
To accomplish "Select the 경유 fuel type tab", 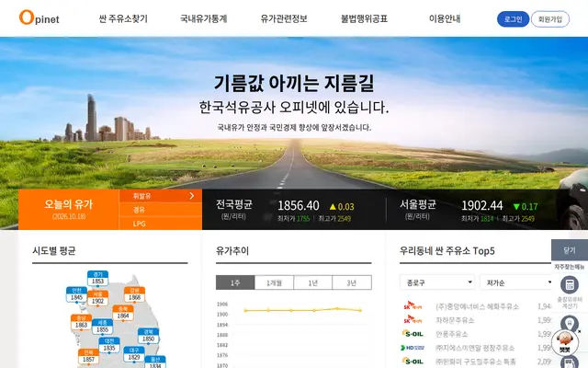I will [161, 210].
